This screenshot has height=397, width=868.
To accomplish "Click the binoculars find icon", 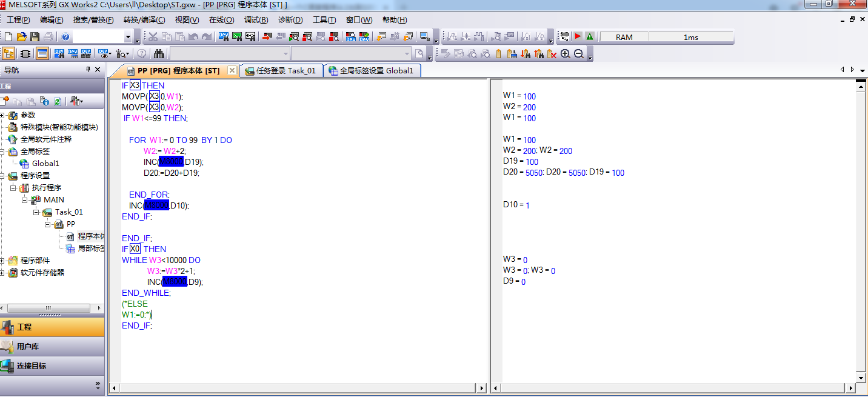I will (x=159, y=54).
